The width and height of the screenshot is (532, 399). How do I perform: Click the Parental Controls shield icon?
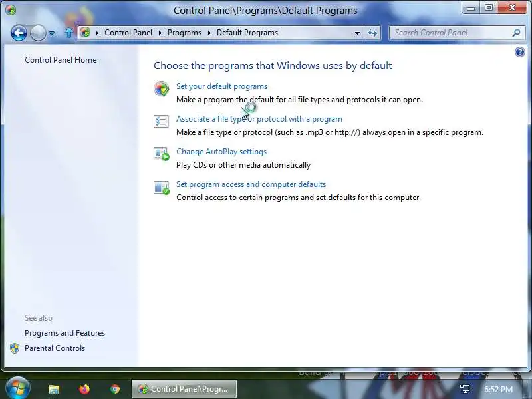[x=15, y=348]
